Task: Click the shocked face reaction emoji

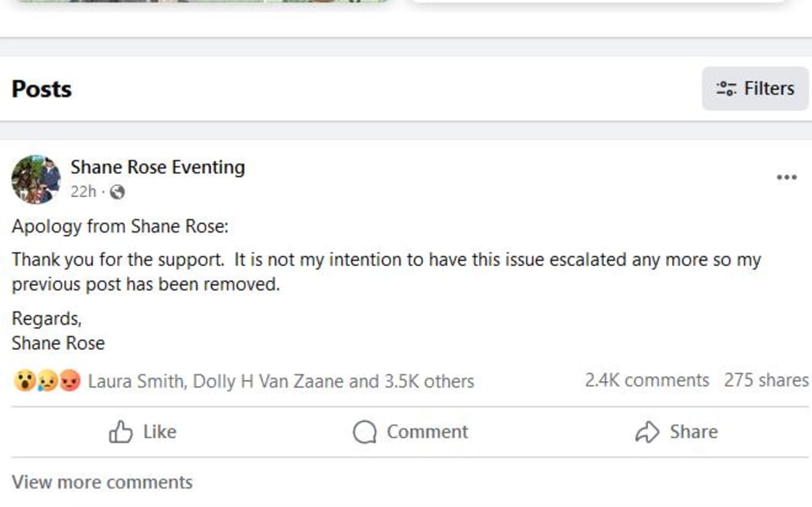Action: point(21,380)
